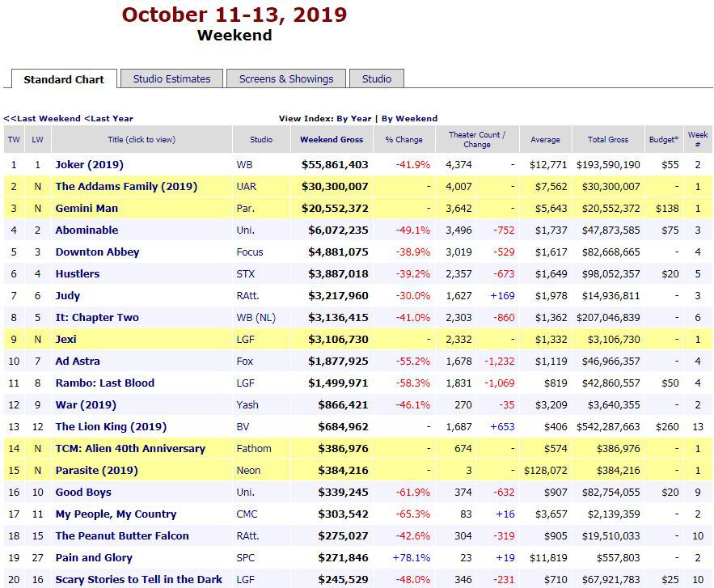Open the Good Boys link
The image size is (714, 588).
point(83,493)
